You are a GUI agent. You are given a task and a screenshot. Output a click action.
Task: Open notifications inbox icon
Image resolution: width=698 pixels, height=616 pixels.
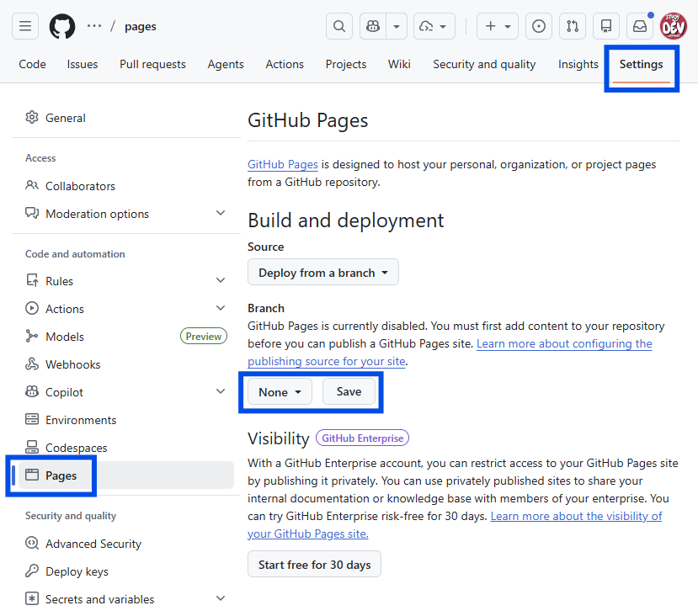coord(640,26)
